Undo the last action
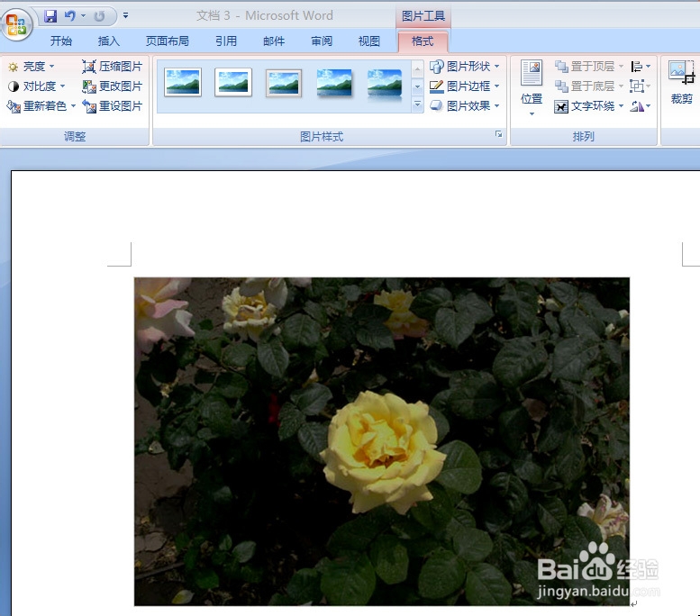700x616 pixels. tap(69, 16)
